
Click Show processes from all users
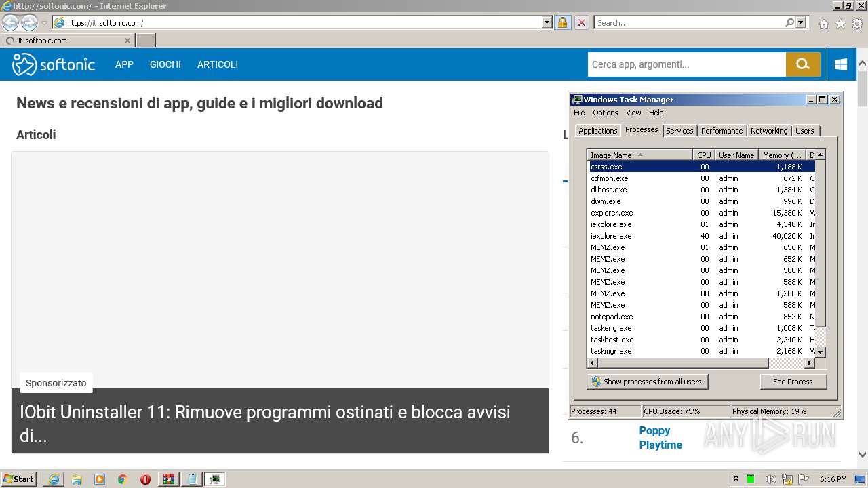pos(647,382)
